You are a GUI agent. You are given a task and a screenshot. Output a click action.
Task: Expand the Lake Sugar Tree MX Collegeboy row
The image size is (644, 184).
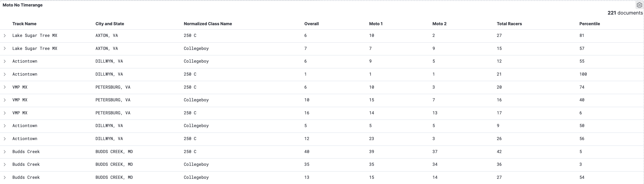point(5,49)
